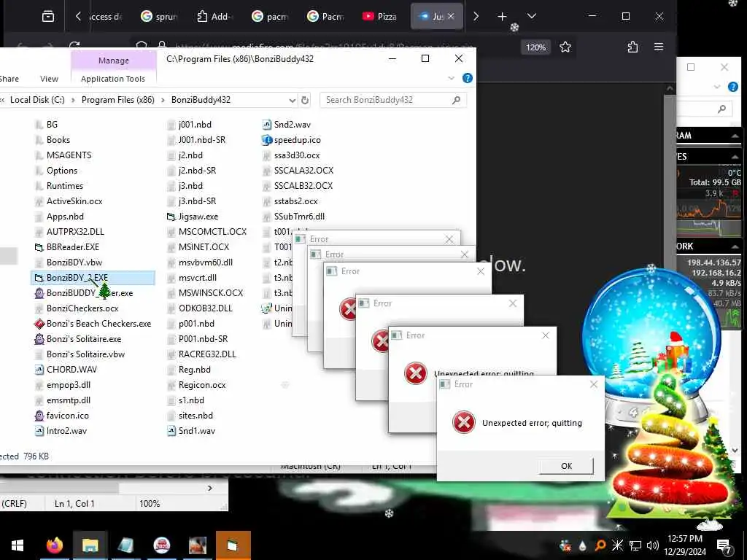Open Firefox from the taskbar
Viewport: 747px width, 560px height.
(x=54, y=545)
